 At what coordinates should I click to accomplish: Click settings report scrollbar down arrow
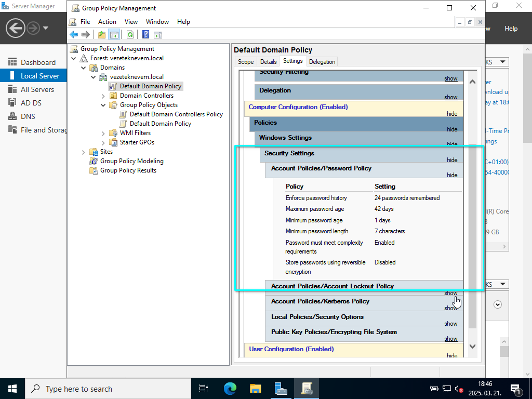point(472,346)
